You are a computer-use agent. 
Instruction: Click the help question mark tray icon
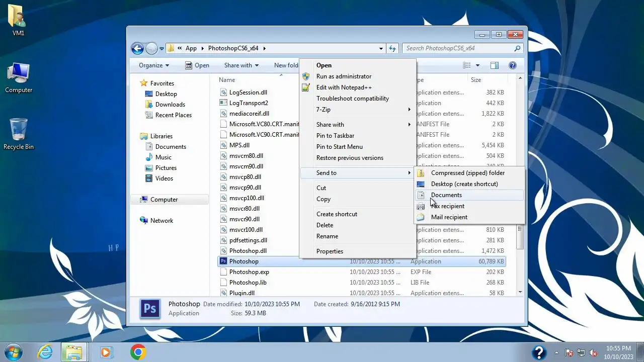click(539, 352)
